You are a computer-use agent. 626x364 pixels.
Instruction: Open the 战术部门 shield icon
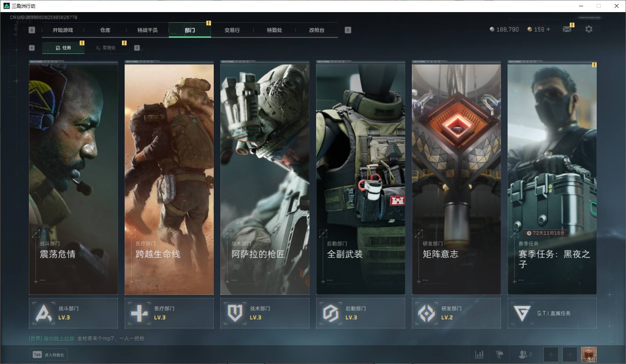[235, 313]
